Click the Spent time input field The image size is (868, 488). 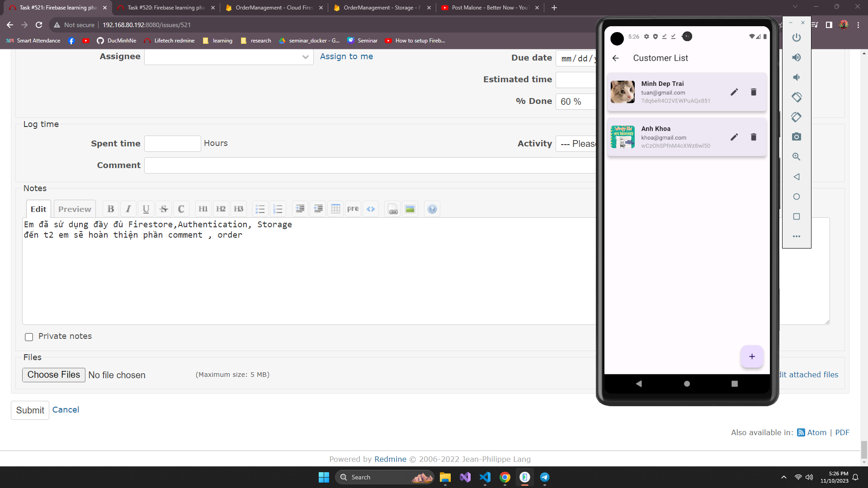tap(172, 144)
